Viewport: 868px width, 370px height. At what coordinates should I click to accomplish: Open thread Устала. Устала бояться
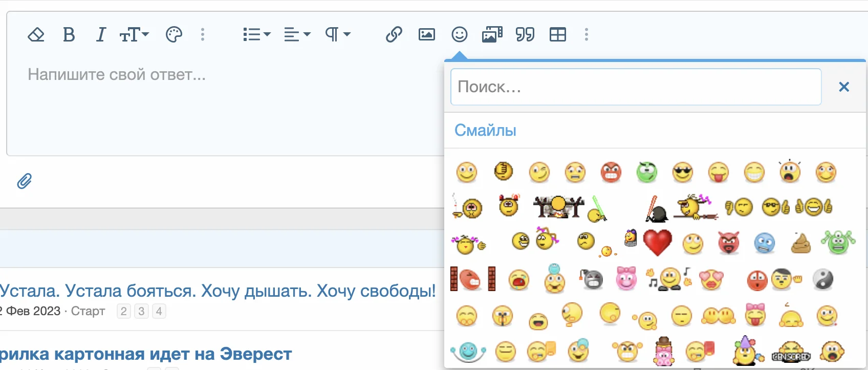pos(218,291)
